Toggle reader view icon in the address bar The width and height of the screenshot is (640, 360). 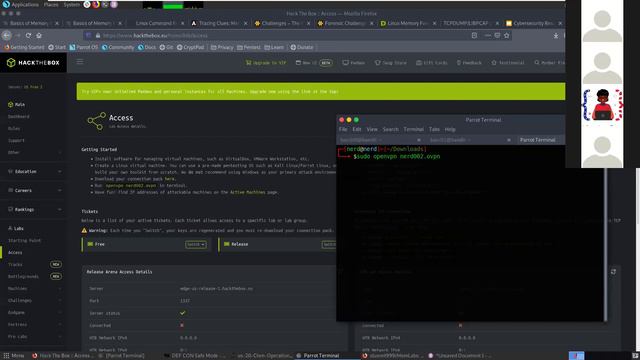click(x=474, y=36)
